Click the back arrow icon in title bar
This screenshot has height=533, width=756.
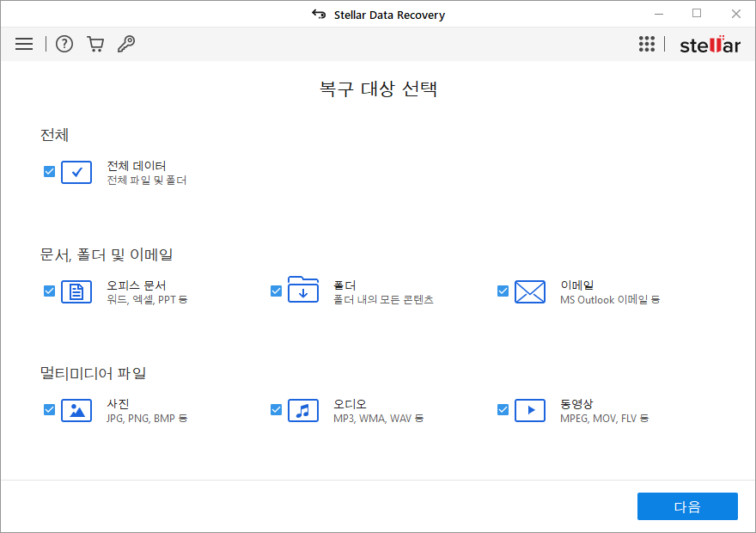click(319, 15)
